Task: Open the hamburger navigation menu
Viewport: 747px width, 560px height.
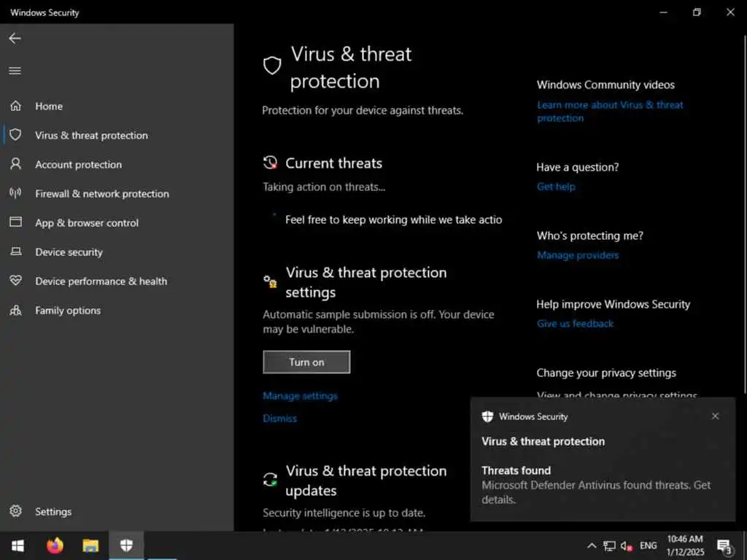Action: (x=15, y=71)
